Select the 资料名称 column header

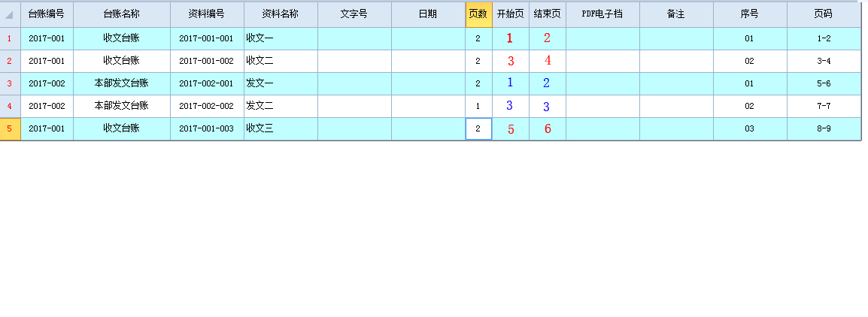click(x=281, y=14)
